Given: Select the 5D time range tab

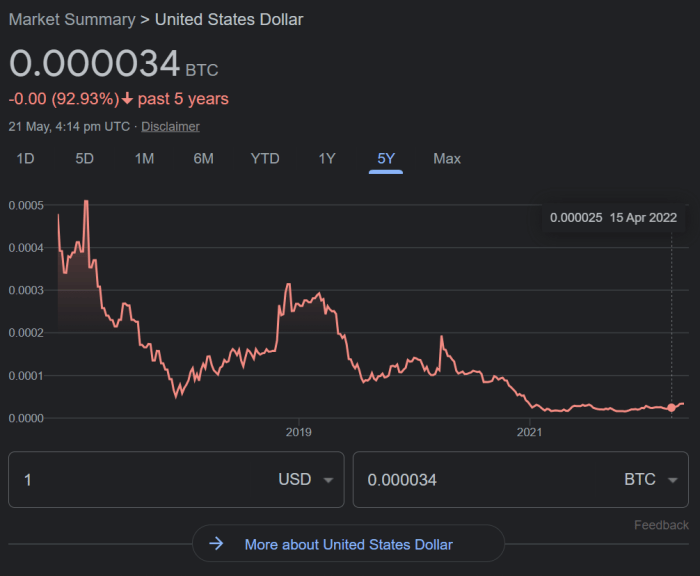Looking at the screenshot, I should [x=84, y=159].
